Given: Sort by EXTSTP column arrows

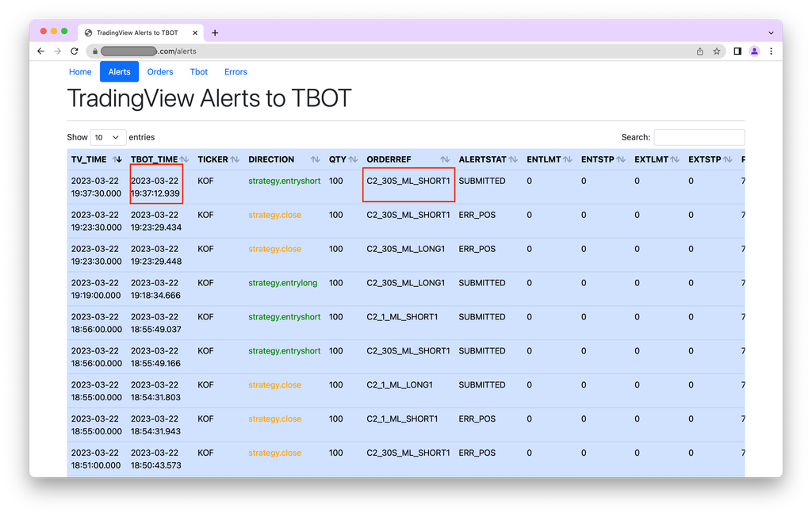Looking at the screenshot, I should tap(728, 159).
